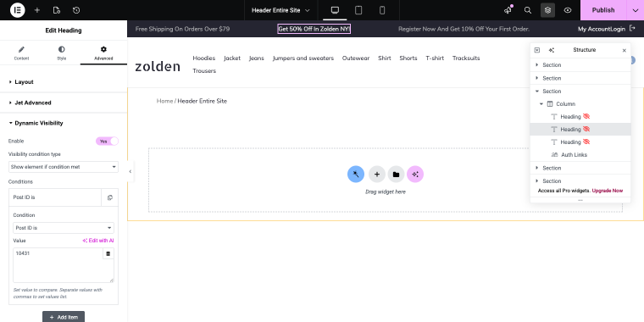
Task: Click the pencil Content tab icon
Action: point(21,50)
